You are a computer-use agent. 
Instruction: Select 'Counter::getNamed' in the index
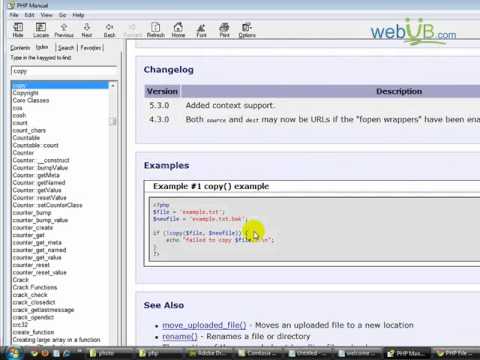(39, 183)
